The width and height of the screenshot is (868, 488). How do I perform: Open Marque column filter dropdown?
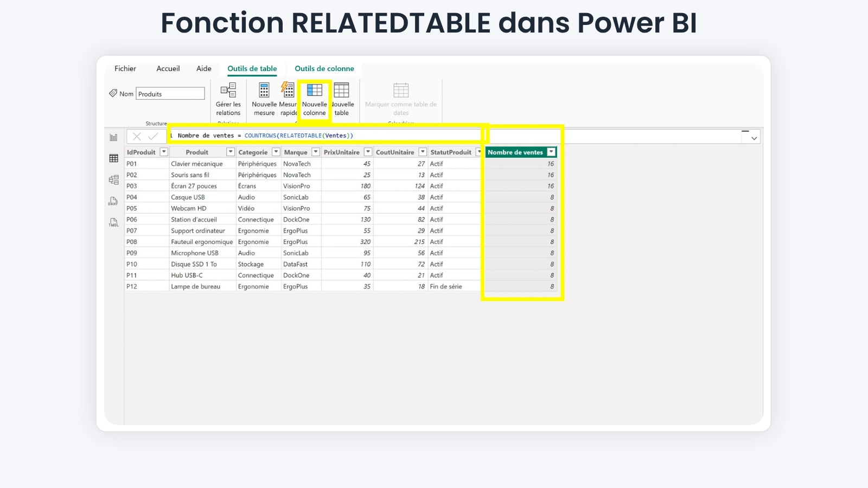point(316,152)
